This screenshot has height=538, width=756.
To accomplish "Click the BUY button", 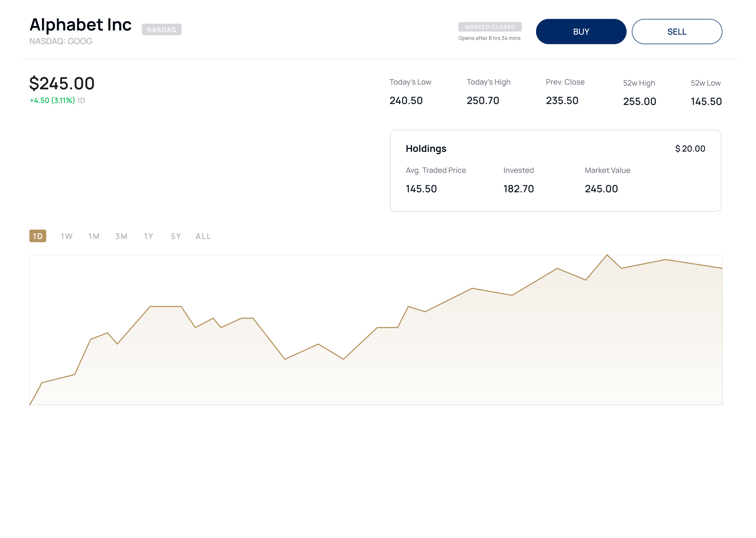I will point(581,32).
